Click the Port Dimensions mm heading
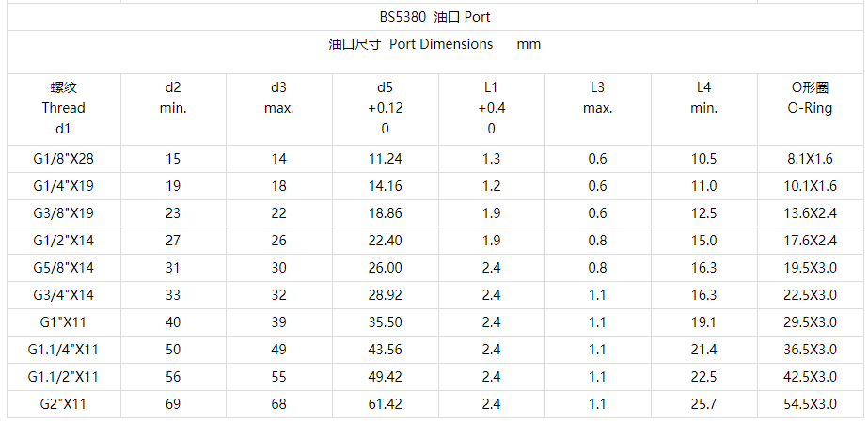 [435, 44]
